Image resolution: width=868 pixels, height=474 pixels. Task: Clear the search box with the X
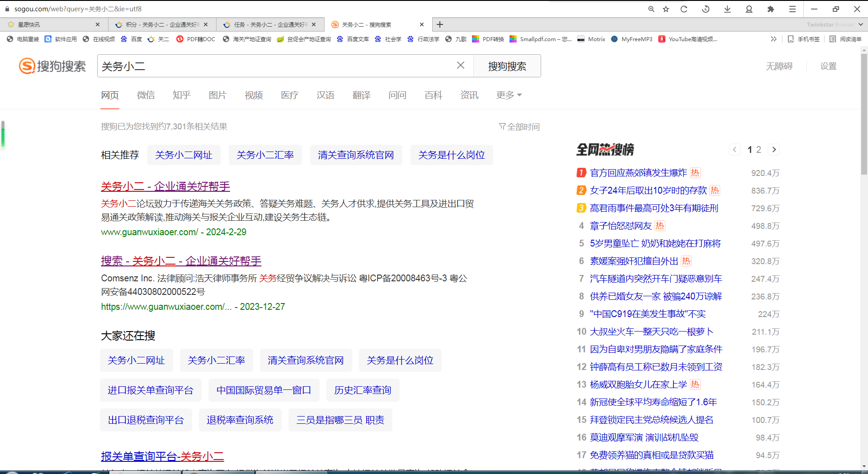(461, 66)
